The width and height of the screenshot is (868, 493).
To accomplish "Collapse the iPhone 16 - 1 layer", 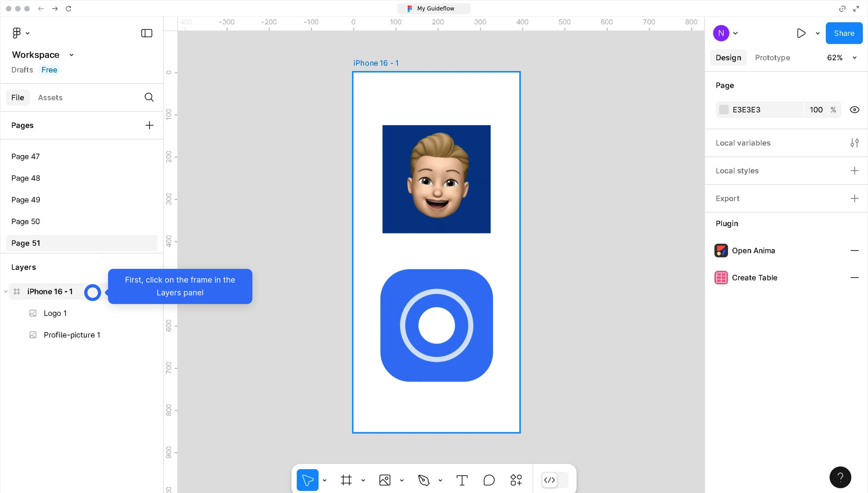I will pyautogui.click(x=6, y=291).
